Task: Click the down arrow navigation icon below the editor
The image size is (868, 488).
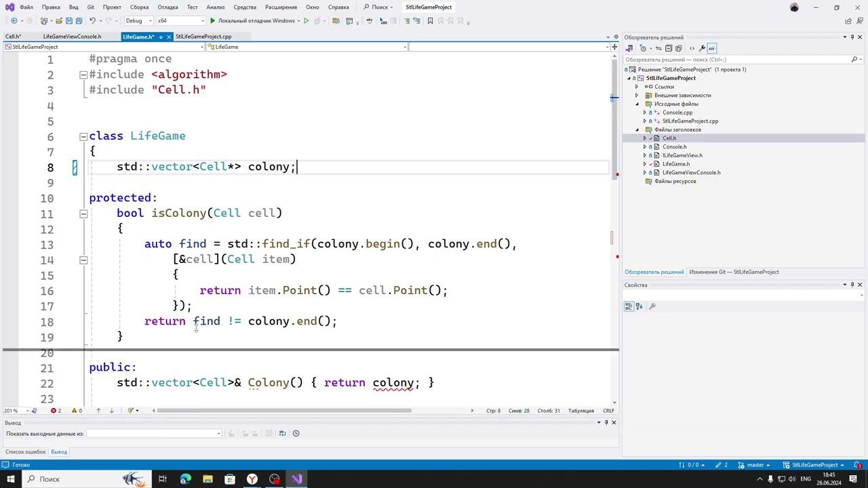Action: [x=111, y=411]
